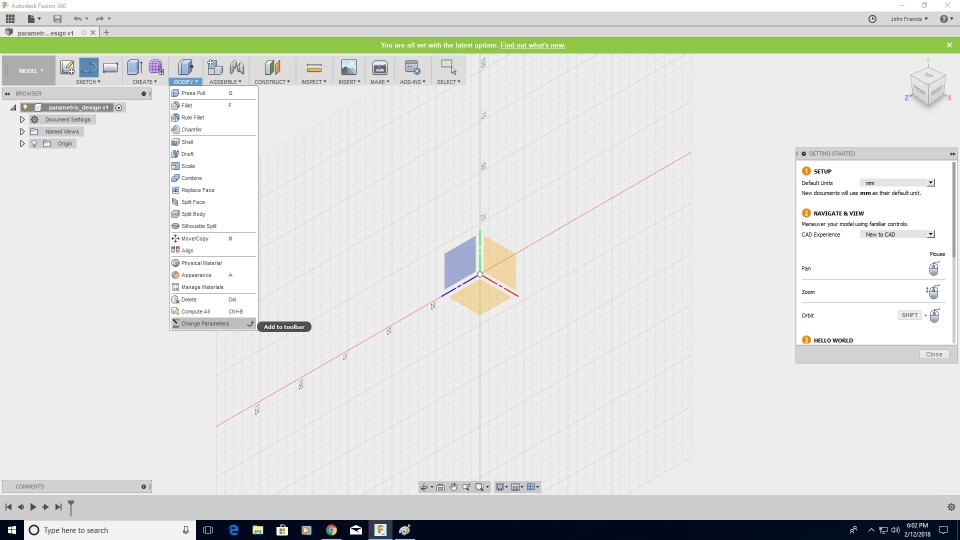Toggle visibility bulb of Origin folder
Screen dimensions: 960x540
coord(34,144)
